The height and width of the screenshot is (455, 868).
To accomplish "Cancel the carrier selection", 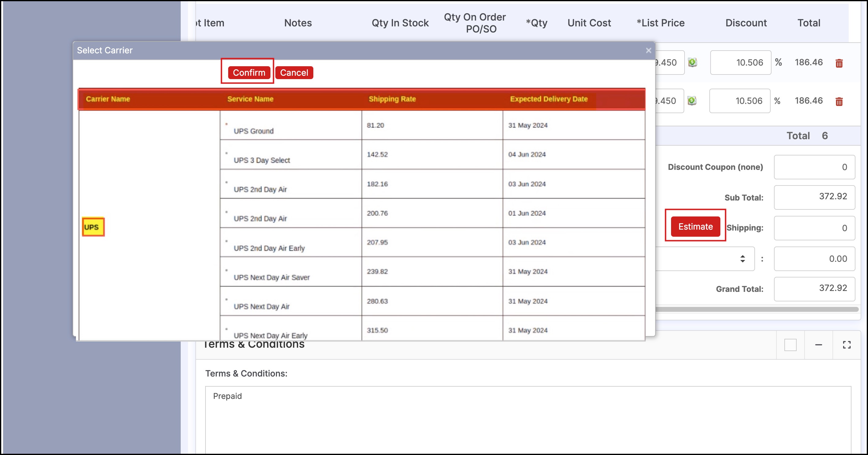I will tap(294, 73).
